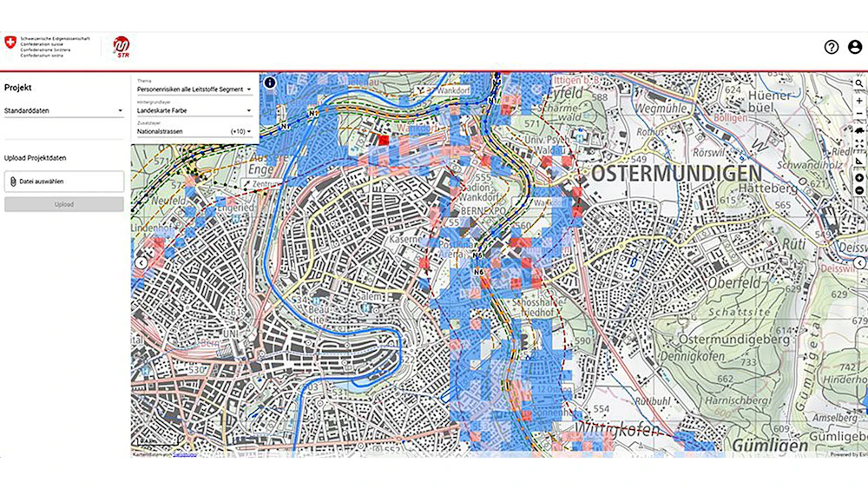Click the fullscreen extent arrows icon
This screenshot has height=489, width=868.
[x=858, y=143]
